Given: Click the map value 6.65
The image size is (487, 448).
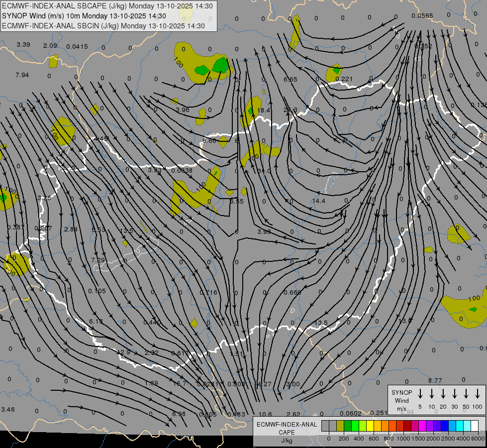Looking at the screenshot, I should (291, 80).
